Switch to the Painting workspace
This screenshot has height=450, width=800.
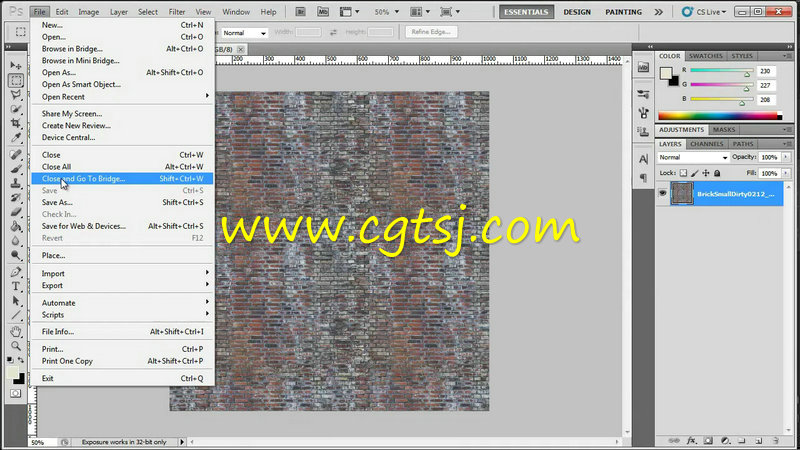(x=623, y=12)
